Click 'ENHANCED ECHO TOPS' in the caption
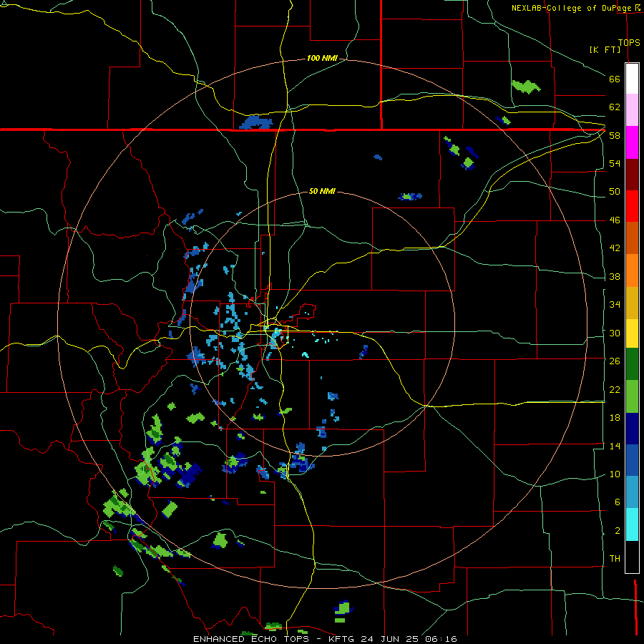 click(x=251, y=639)
